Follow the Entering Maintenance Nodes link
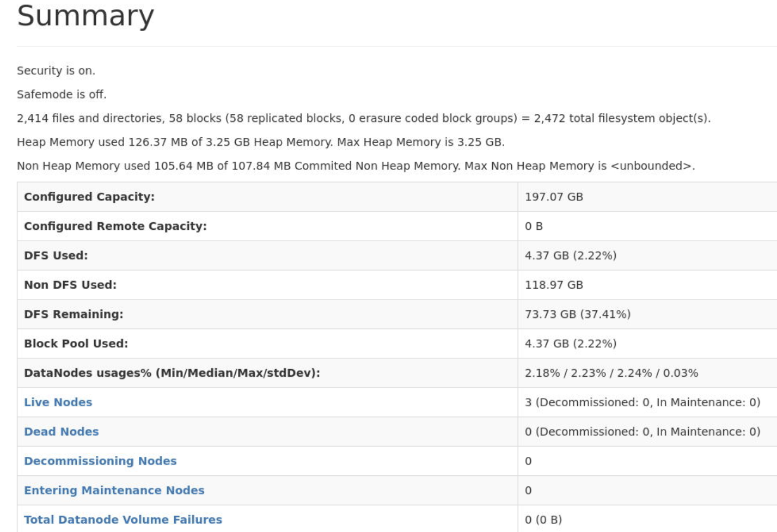 coord(114,490)
